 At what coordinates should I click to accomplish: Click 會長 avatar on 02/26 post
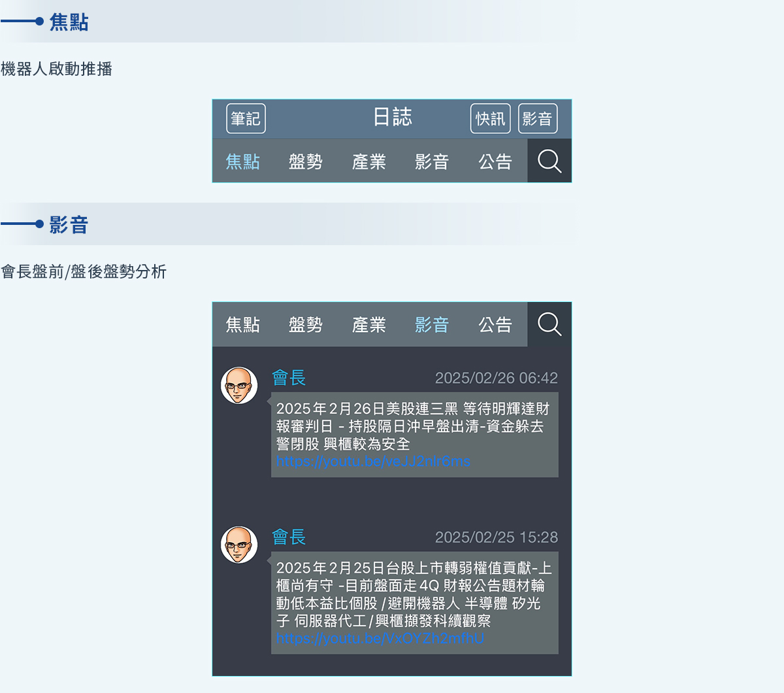coord(239,385)
